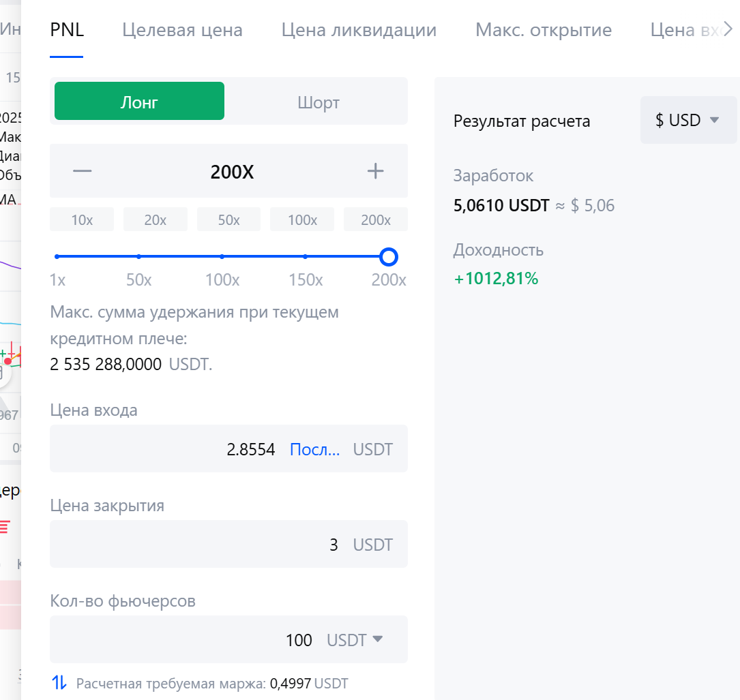Pick the 50x leverage preset
Viewport: 740px width, 700px height.
pyautogui.click(x=229, y=220)
